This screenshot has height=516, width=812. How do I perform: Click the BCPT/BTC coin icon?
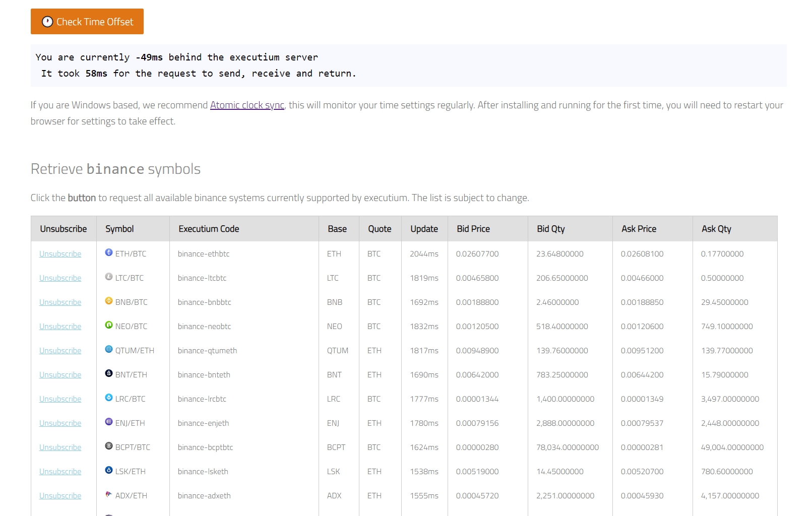tap(109, 446)
